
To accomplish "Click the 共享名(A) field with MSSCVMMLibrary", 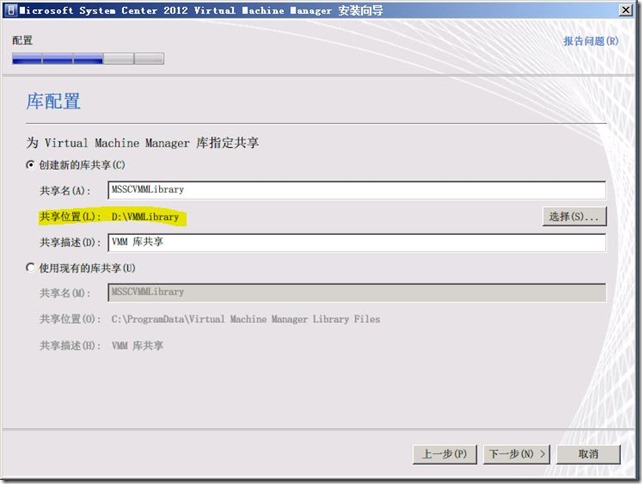I will tap(357, 190).
